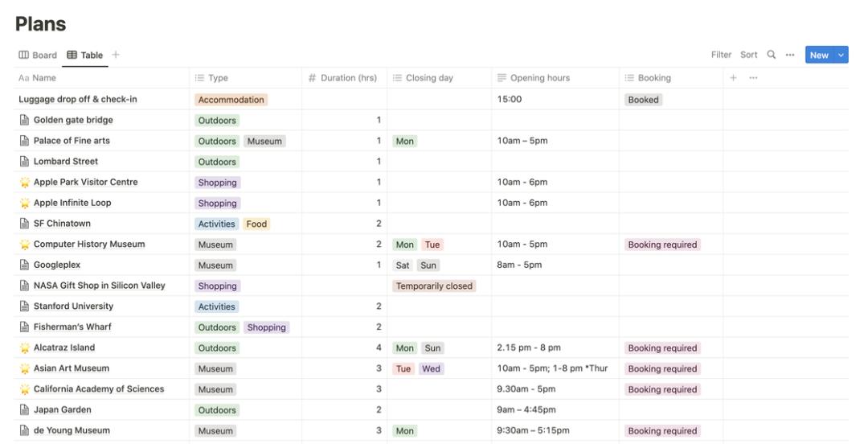868x444 pixels.
Task: Open the Stanford University row
Action: (73, 306)
